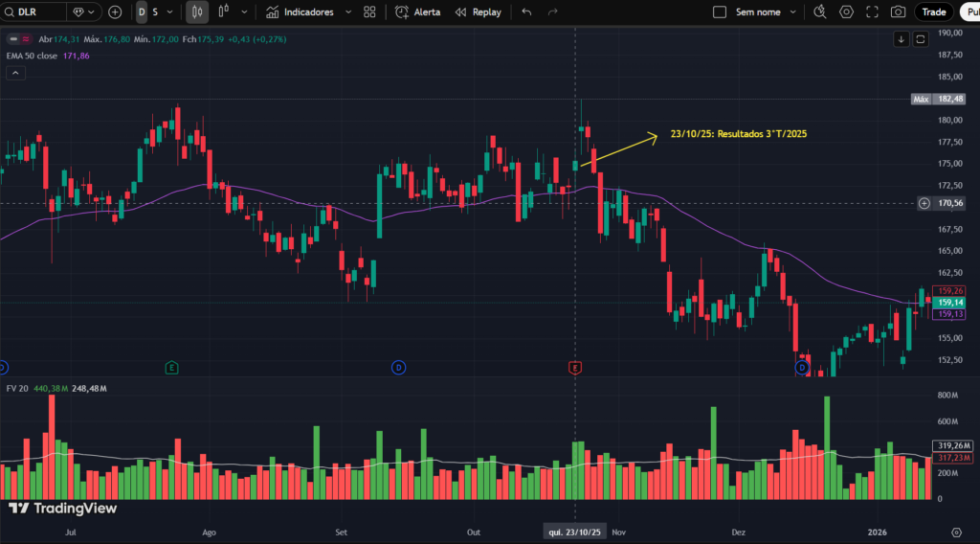
Task: Enter fullscreen mode icon
Action: 872,11
